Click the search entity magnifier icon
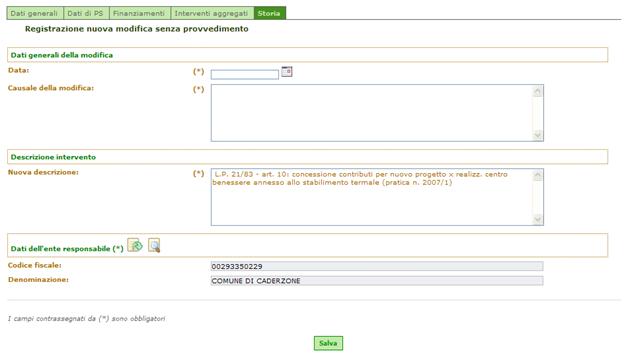Viewport: 626px width, 362px height. point(154,245)
